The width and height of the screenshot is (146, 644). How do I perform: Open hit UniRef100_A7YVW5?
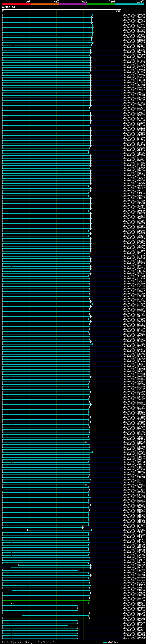click(134, 304)
